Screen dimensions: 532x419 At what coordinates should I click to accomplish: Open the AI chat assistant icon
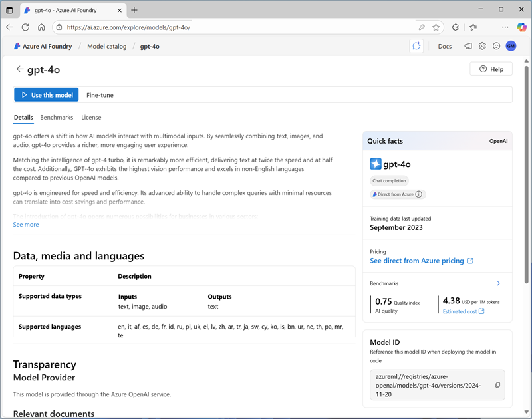point(416,46)
